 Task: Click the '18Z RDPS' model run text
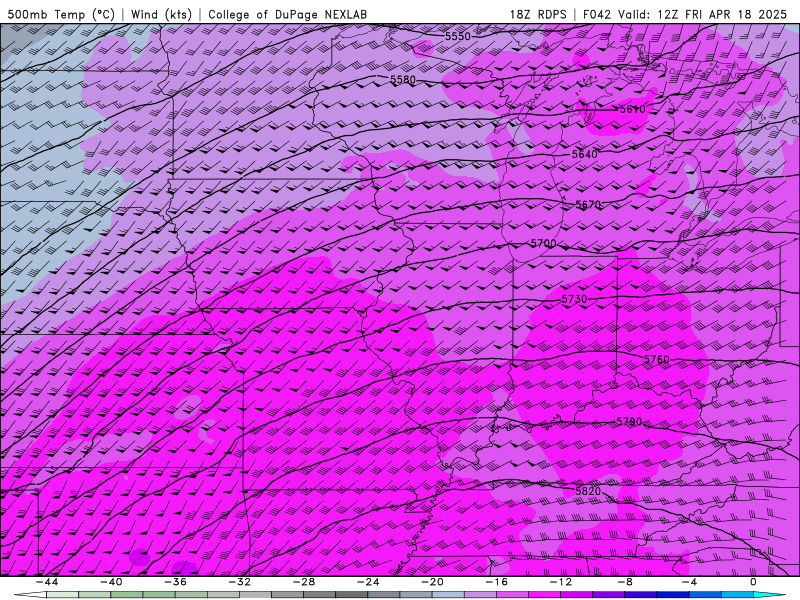click(538, 14)
